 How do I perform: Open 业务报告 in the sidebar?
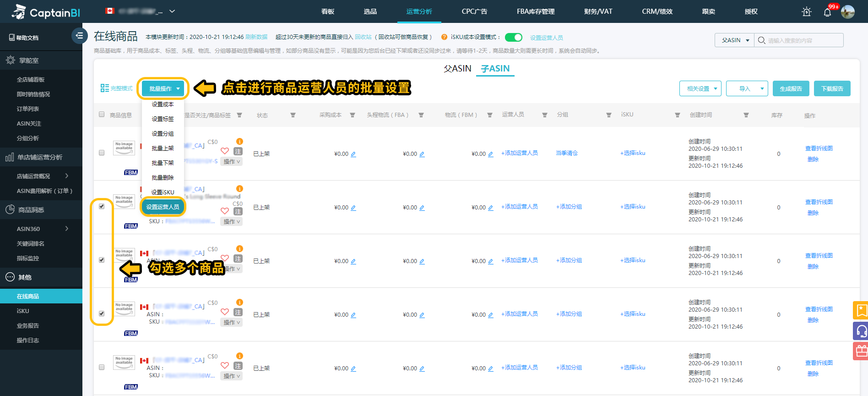[28, 325]
